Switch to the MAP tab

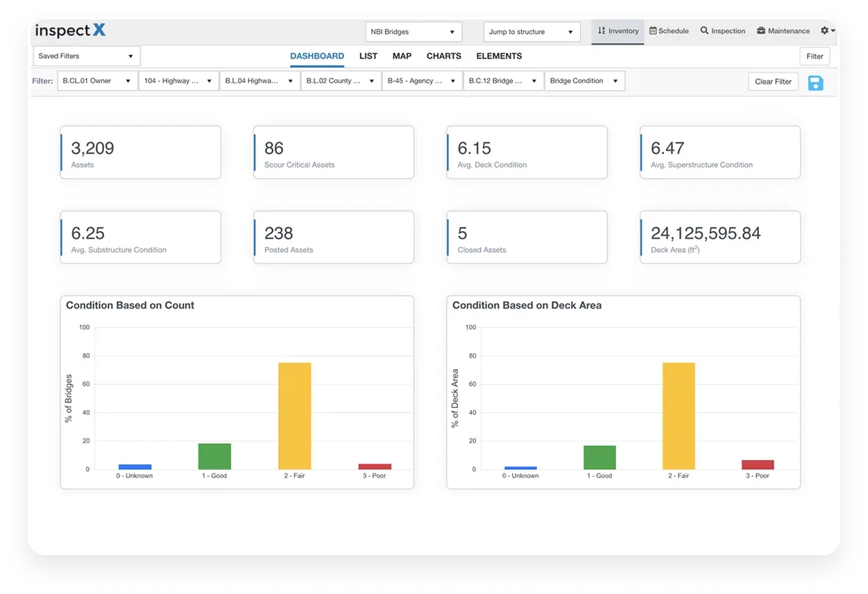click(401, 56)
